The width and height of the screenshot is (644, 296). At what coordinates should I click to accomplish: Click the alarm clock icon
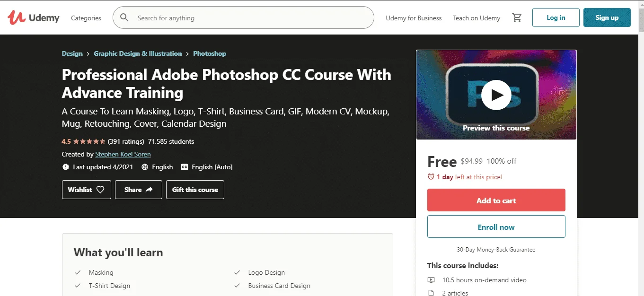[431, 177]
